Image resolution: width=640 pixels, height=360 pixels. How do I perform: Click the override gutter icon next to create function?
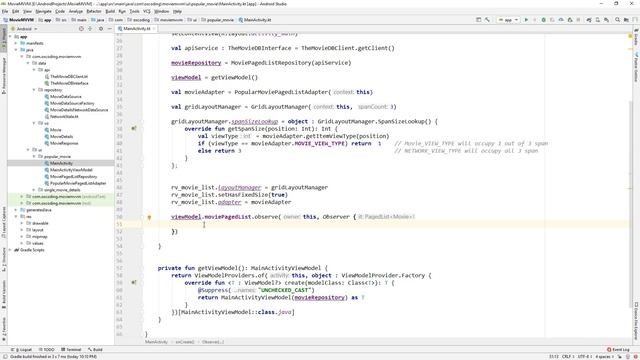click(x=134, y=282)
